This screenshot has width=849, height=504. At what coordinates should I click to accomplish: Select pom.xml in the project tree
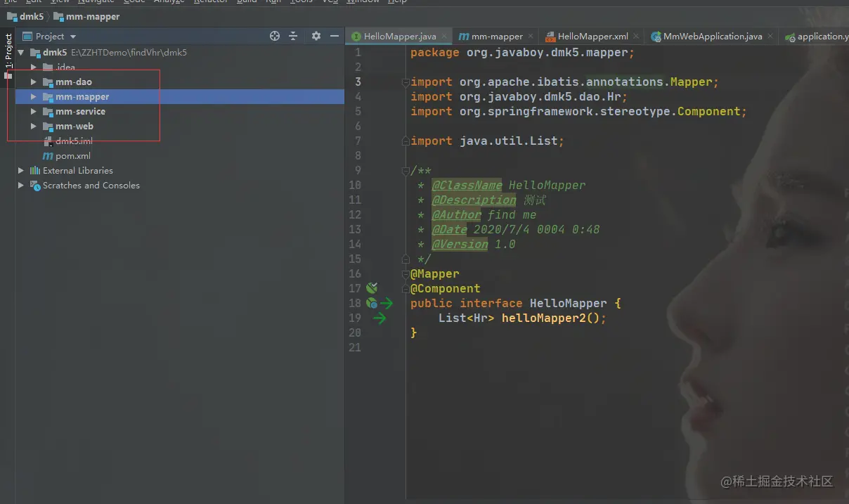(x=73, y=156)
